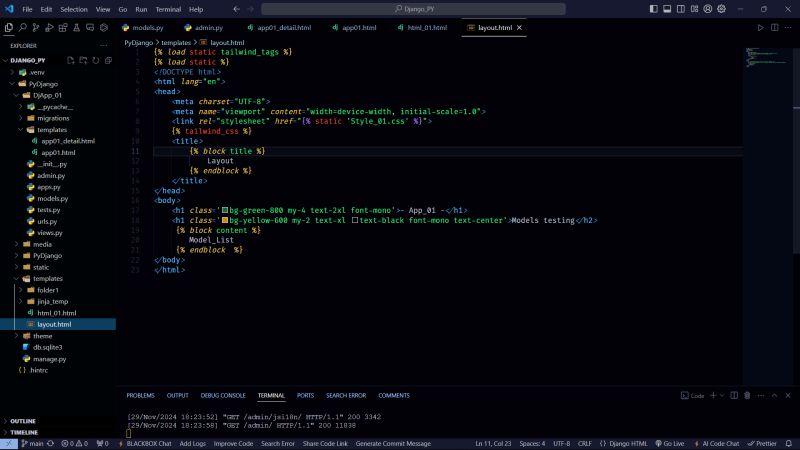Create a new folder in DJANGO_PY
The width and height of the screenshot is (800, 450).
coord(83,60)
